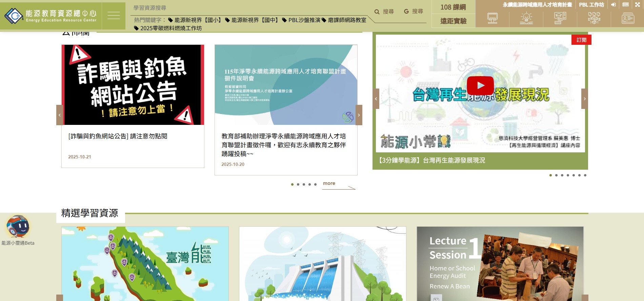Image resolution: width=644 pixels, height=301 pixels.
Task: Click the login arrow icon
Action: pyautogui.click(x=613, y=5)
